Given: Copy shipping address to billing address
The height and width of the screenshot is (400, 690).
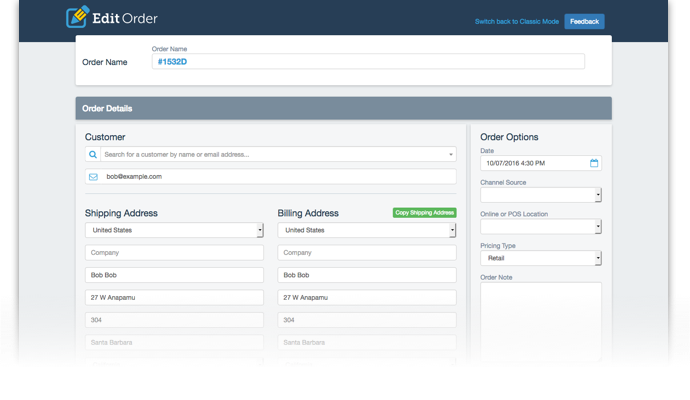Looking at the screenshot, I should coord(424,213).
